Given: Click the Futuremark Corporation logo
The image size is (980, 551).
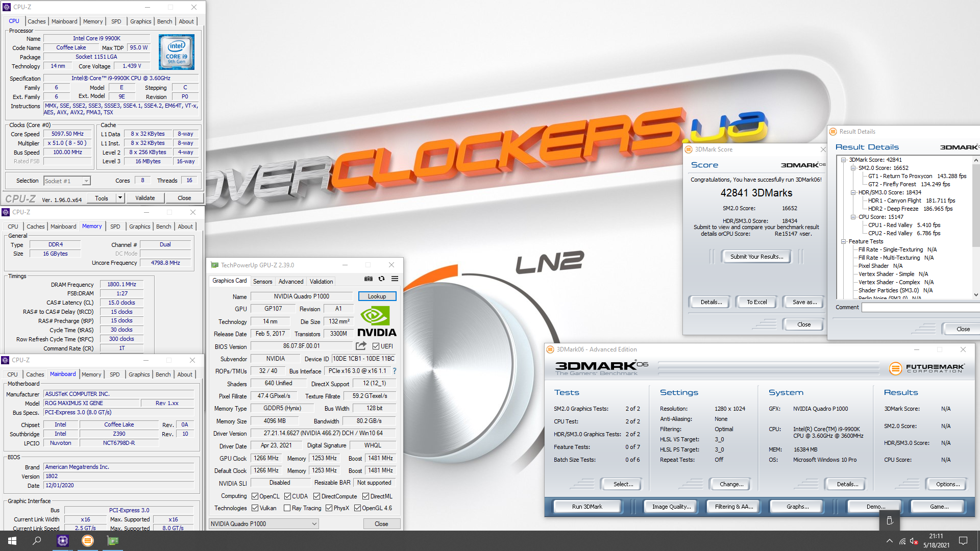Looking at the screenshot, I should (927, 368).
